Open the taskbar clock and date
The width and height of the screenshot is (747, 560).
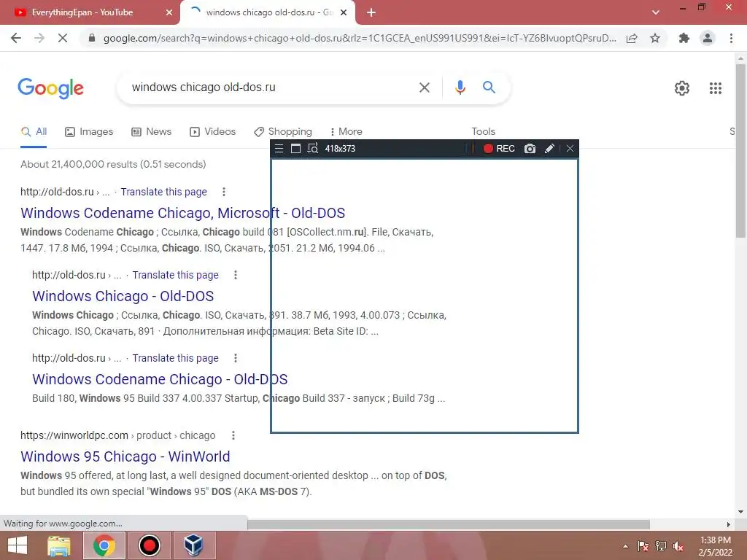tap(715, 546)
